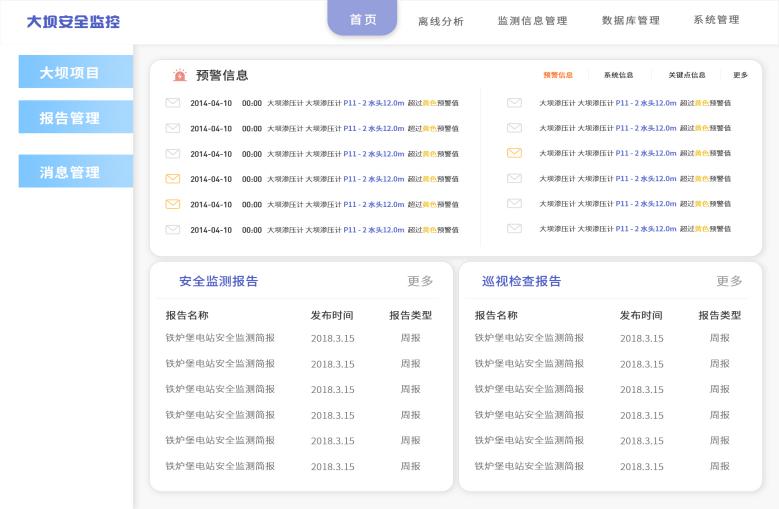The height and width of the screenshot is (509, 779).
Task: Click 报告名称 column header in 安全监测报告
Action: coord(187,315)
